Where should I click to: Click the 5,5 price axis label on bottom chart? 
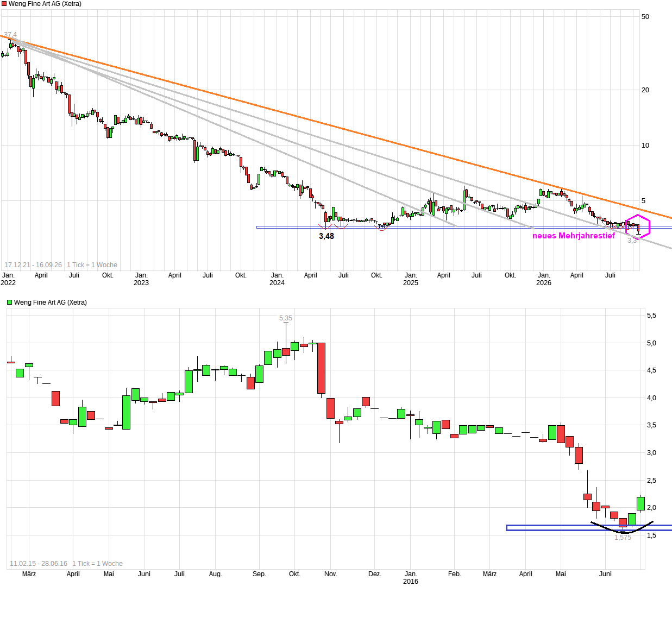651,316
